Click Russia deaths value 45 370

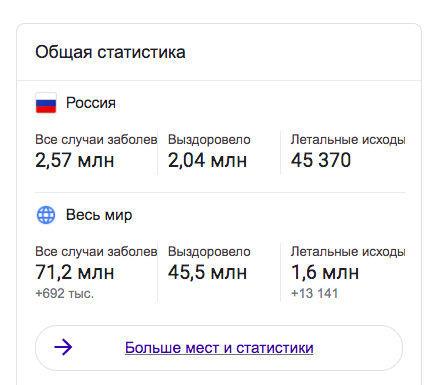[x=321, y=160]
